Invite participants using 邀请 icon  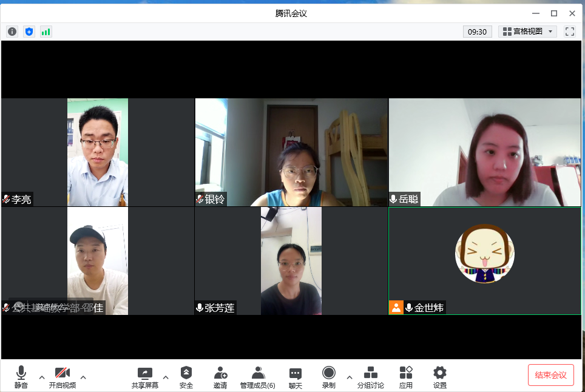(x=220, y=377)
